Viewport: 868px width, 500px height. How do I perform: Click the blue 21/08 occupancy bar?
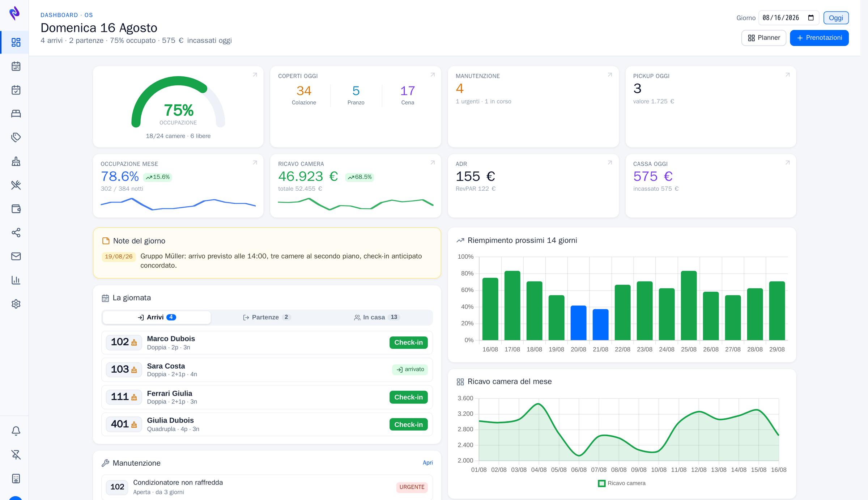pos(600,325)
